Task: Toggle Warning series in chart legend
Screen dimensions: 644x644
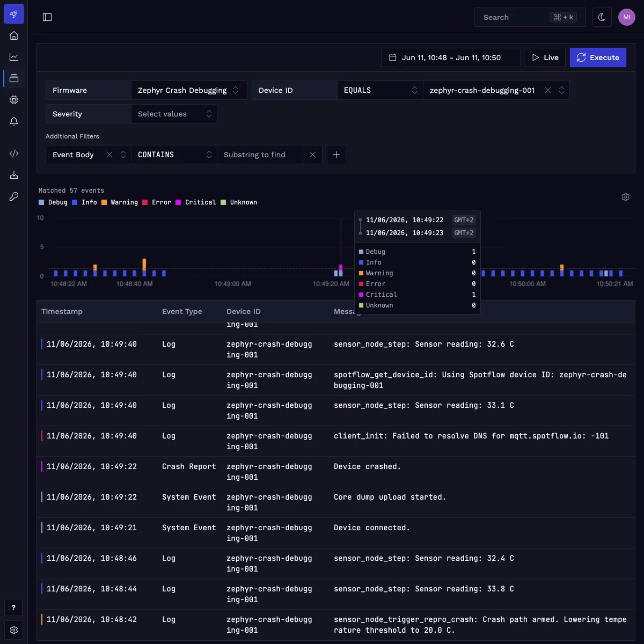Action: (120, 202)
